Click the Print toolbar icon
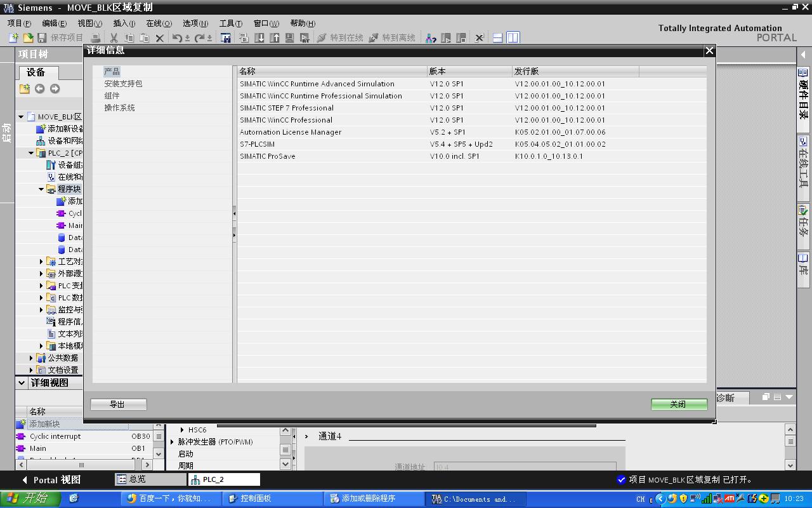Screen dimensions: 812x508 (96, 38)
